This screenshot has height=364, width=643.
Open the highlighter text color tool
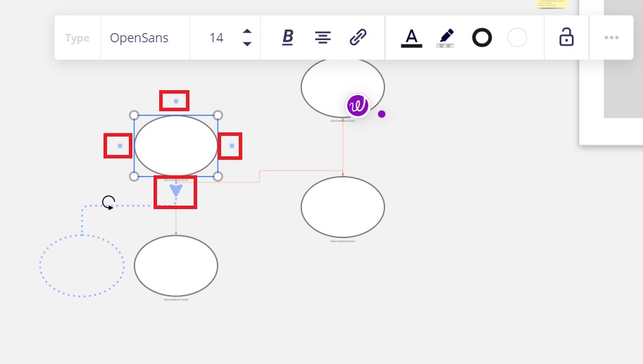point(445,38)
